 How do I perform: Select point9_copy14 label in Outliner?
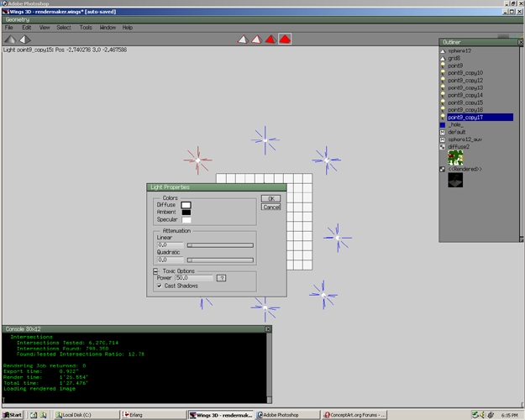click(465, 95)
